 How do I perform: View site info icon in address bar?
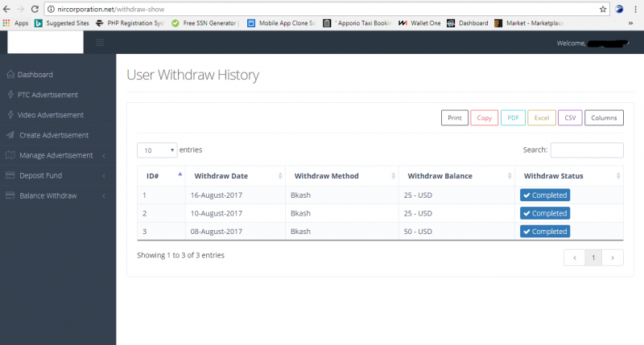coord(51,9)
